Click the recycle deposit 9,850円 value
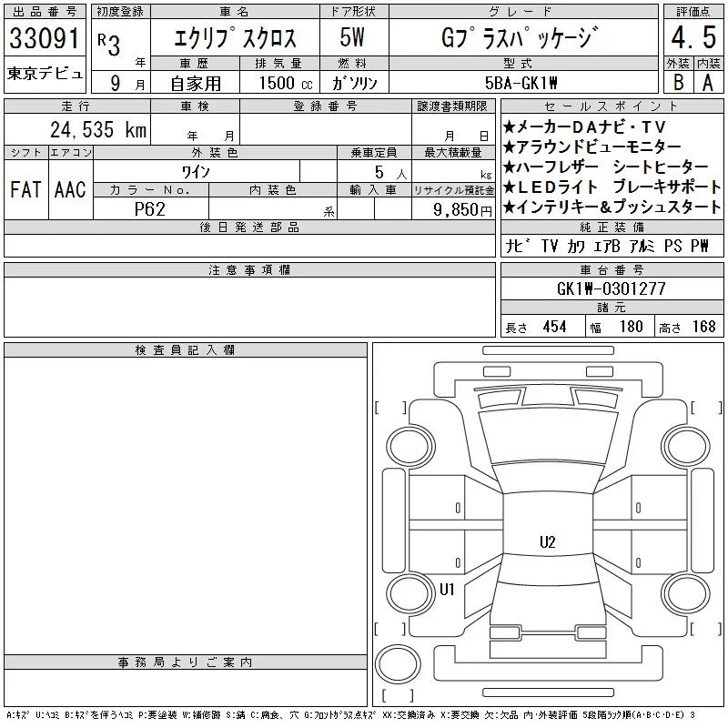 point(454,209)
